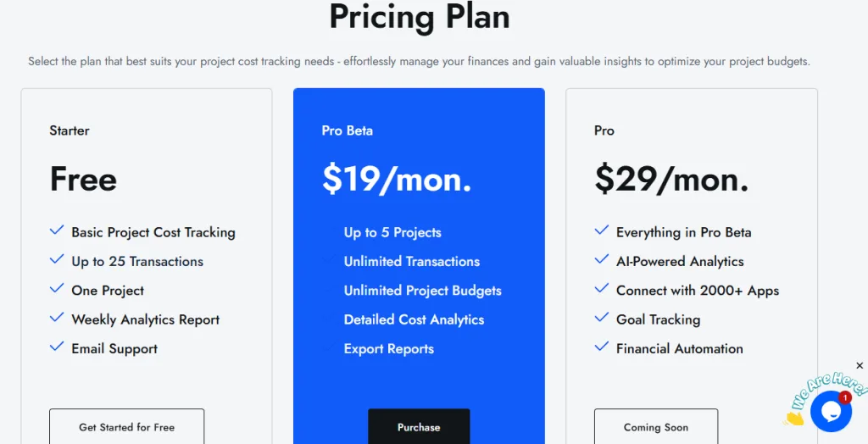Click checkmark next to Weekly Analytics Report
The width and height of the screenshot is (868, 444).
click(57, 318)
